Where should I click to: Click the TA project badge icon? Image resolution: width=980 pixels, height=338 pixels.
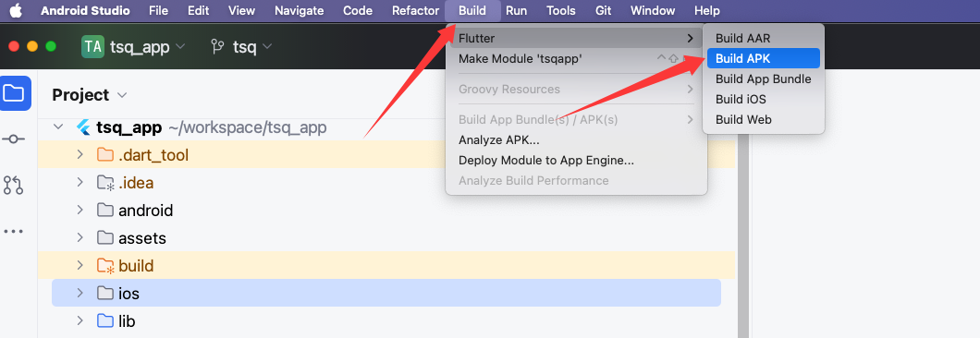[x=92, y=46]
